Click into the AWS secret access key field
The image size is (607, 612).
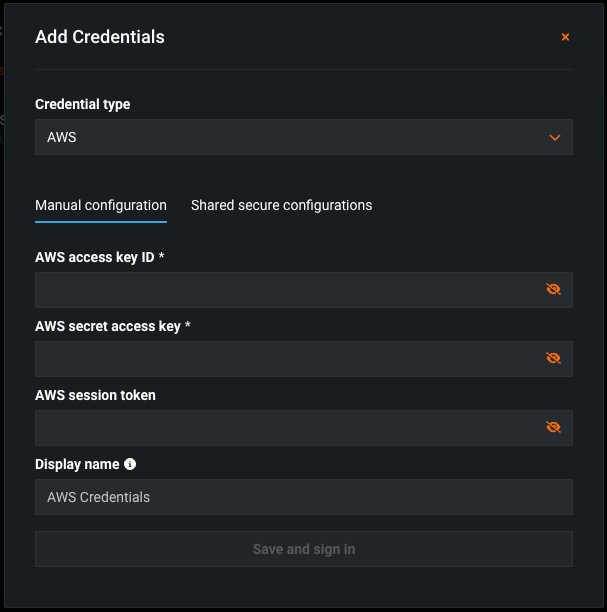click(x=285, y=359)
